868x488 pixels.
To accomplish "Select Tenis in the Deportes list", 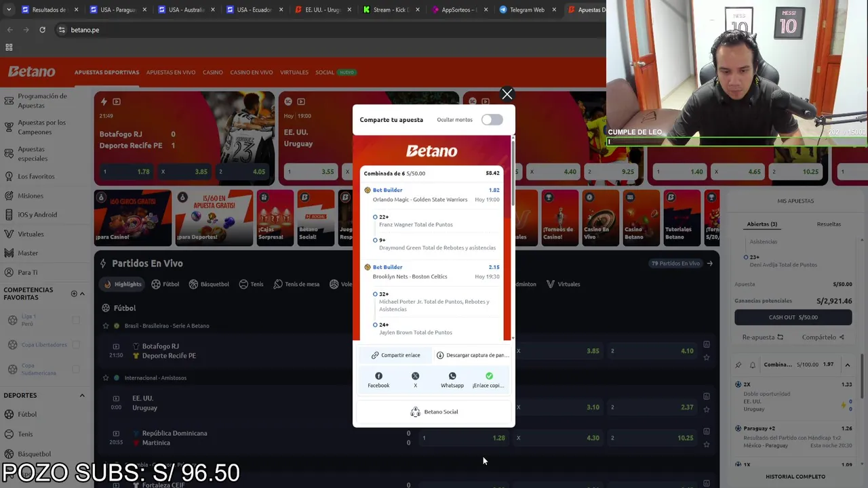I will pos(25,434).
